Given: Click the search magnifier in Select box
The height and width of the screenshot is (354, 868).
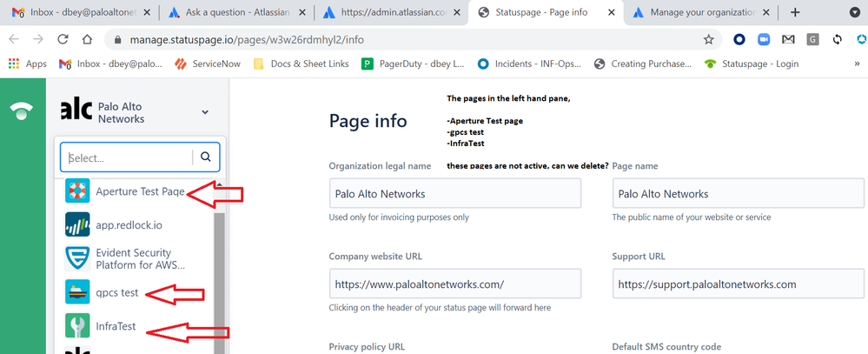Looking at the screenshot, I should coord(206,157).
